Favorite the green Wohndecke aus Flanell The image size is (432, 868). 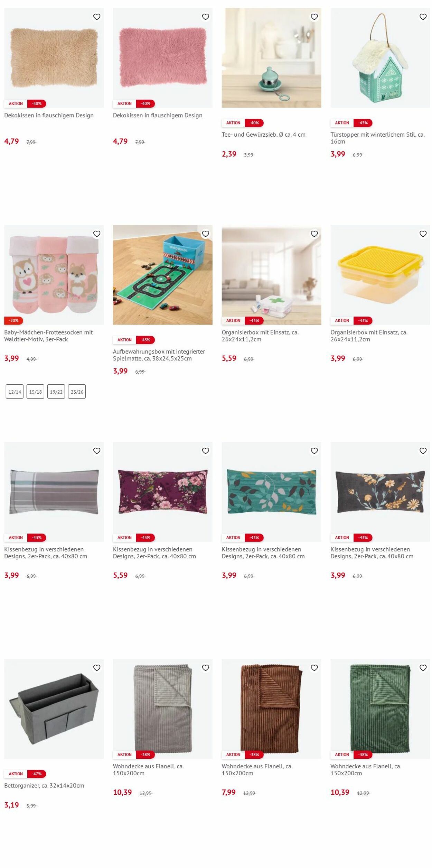(x=423, y=668)
